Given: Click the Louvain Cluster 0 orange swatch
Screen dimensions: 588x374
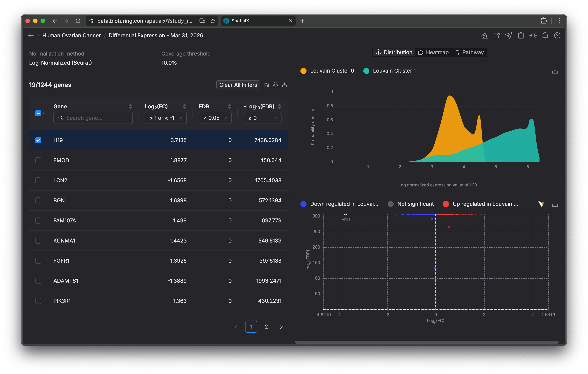Looking at the screenshot, I should click(303, 71).
